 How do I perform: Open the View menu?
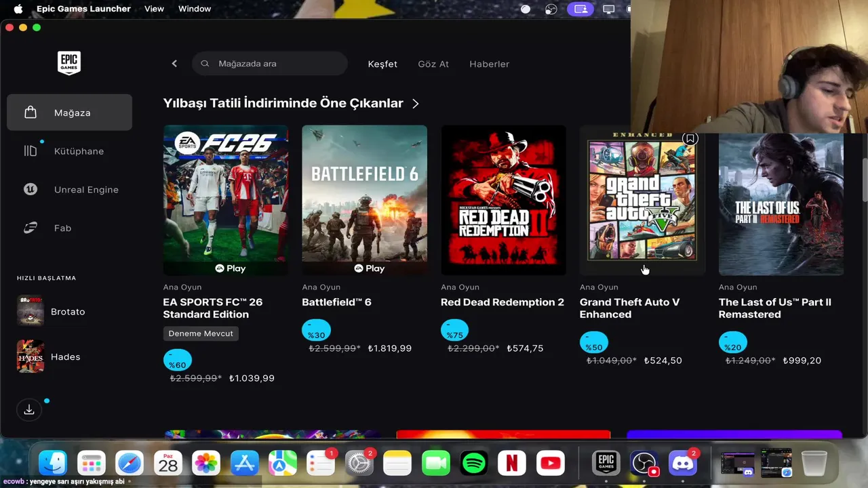coord(154,9)
